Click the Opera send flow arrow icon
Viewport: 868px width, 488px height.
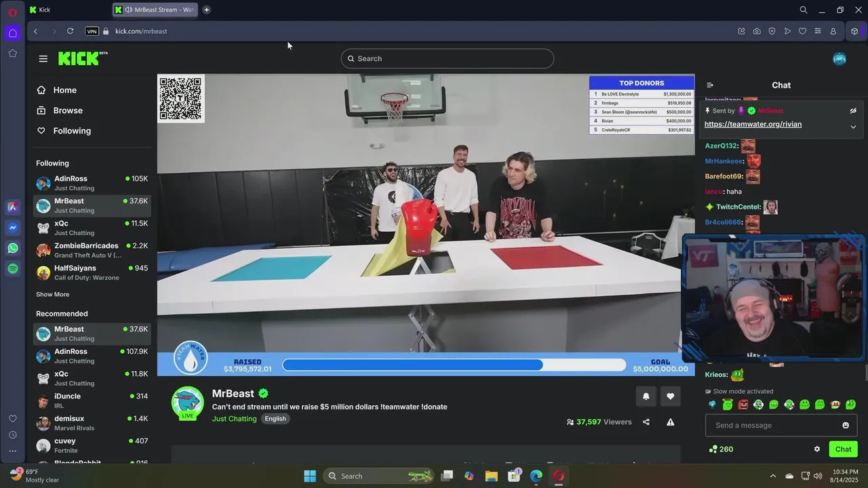pyautogui.click(x=787, y=31)
